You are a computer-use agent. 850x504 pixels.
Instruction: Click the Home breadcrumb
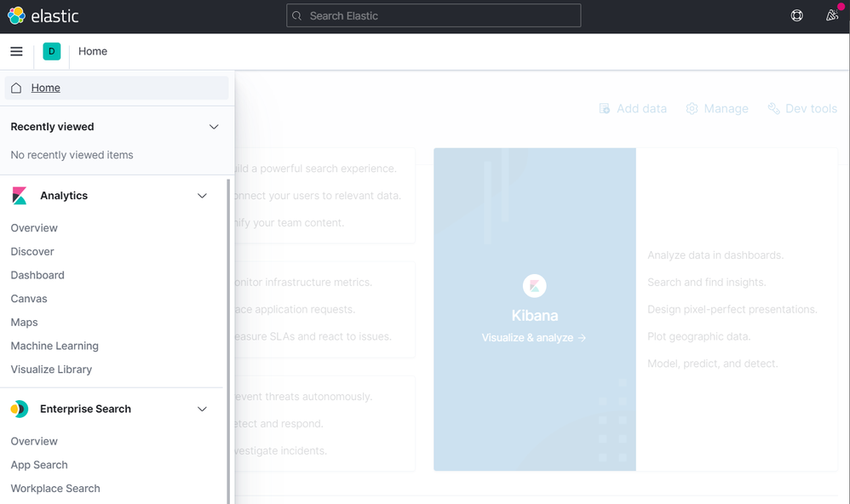93,51
